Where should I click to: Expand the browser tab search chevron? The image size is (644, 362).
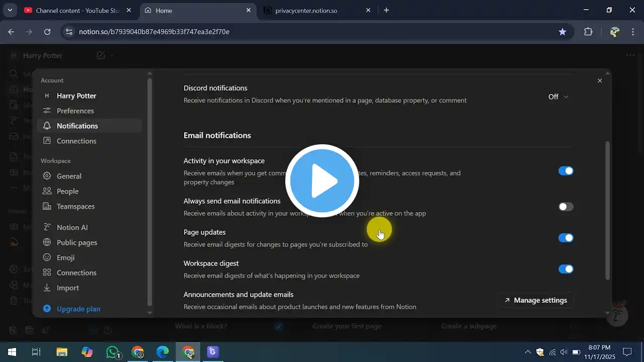click(x=10, y=10)
